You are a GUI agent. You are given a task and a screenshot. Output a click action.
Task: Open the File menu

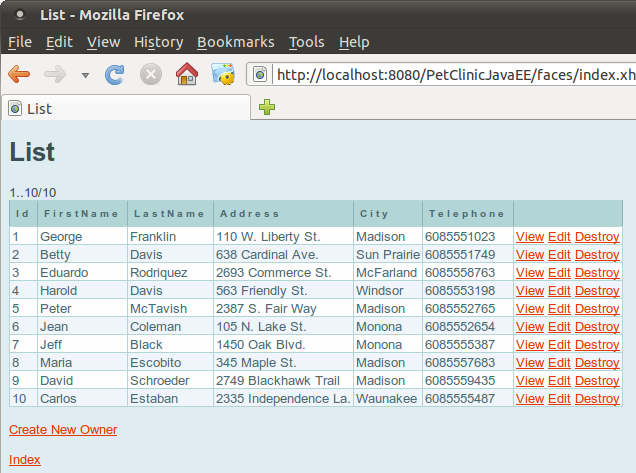click(x=20, y=42)
